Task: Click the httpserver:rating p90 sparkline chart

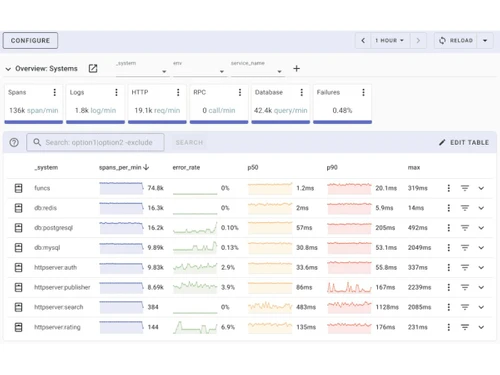Action: point(349,327)
